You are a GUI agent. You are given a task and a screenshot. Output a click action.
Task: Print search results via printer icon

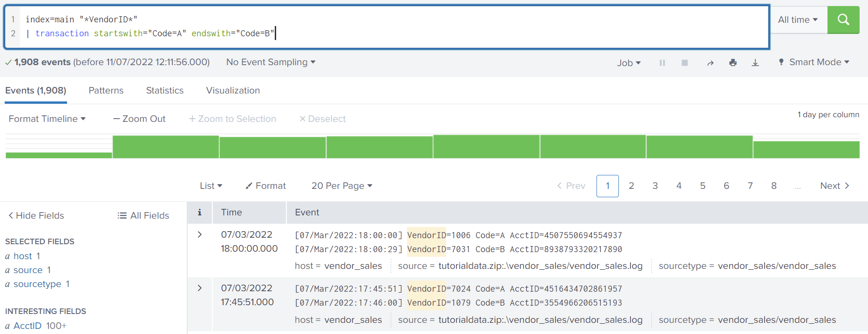733,63
